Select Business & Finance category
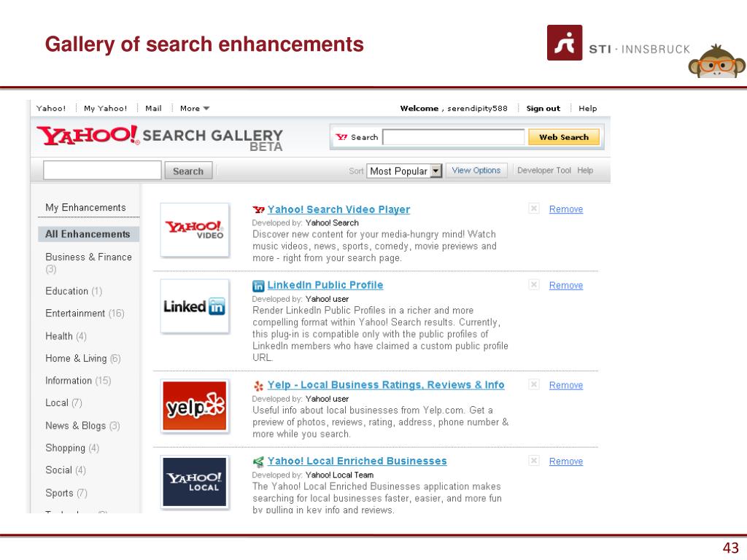The width and height of the screenshot is (747, 560). [x=88, y=262]
